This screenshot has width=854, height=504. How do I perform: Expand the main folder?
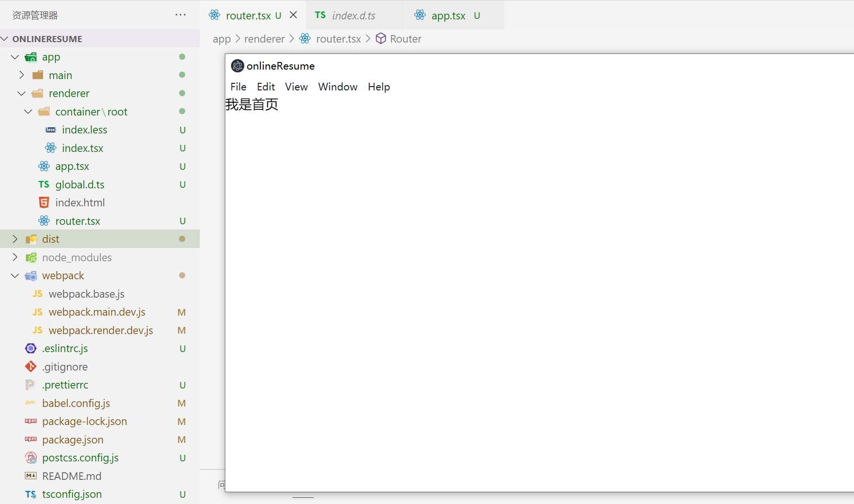click(21, 75)
